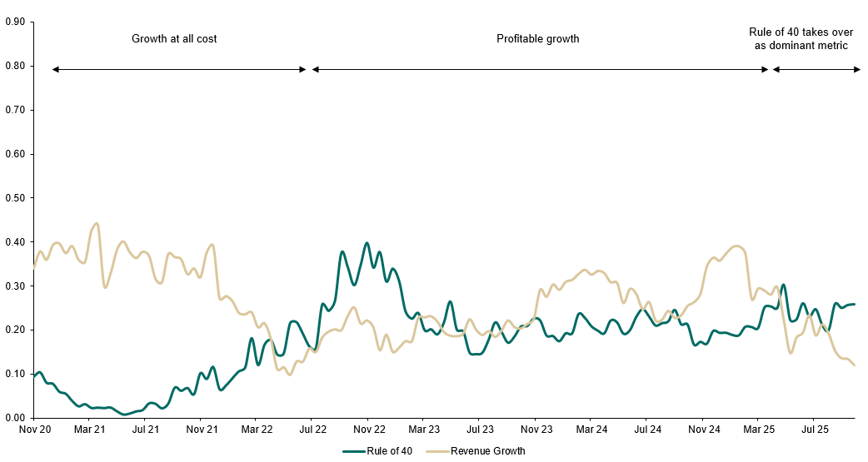Image resolution: width=868 pixels, height=462 pixels.
Task: Click the rightmost arrowhead at the chart edge
Action: pyautogui.click(x=856, y=69)
